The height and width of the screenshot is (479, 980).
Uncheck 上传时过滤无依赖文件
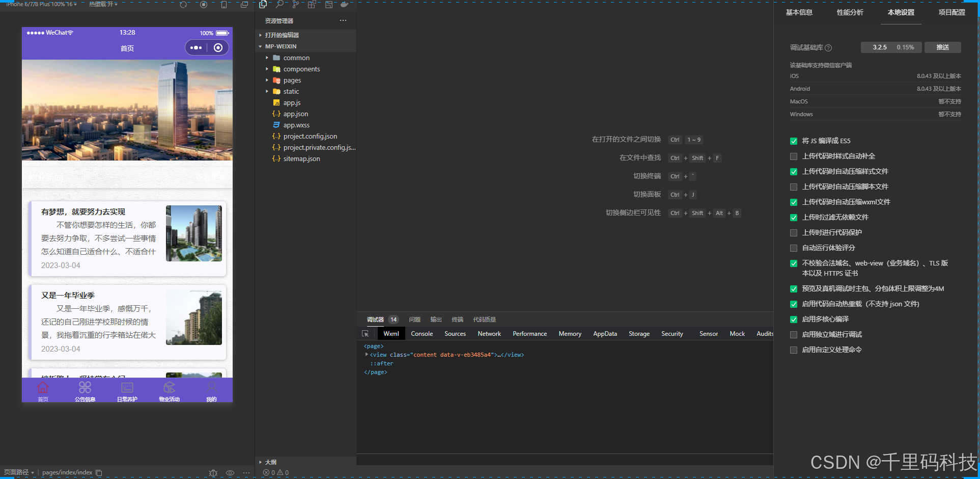794,218
